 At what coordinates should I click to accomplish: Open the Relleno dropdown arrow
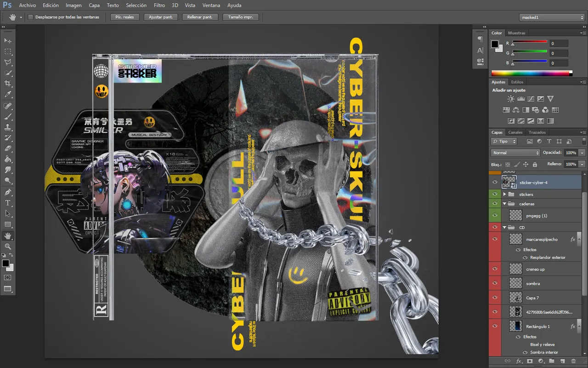tap(582, 164)
